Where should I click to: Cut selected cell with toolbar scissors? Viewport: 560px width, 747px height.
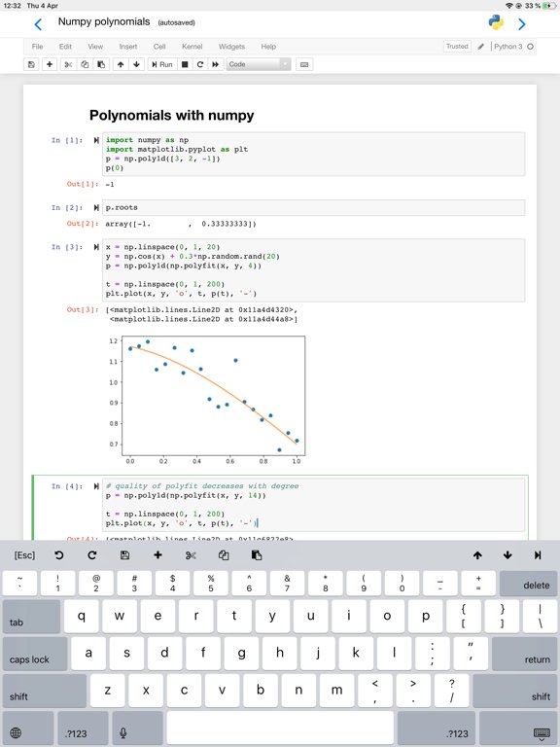(68, 64)
